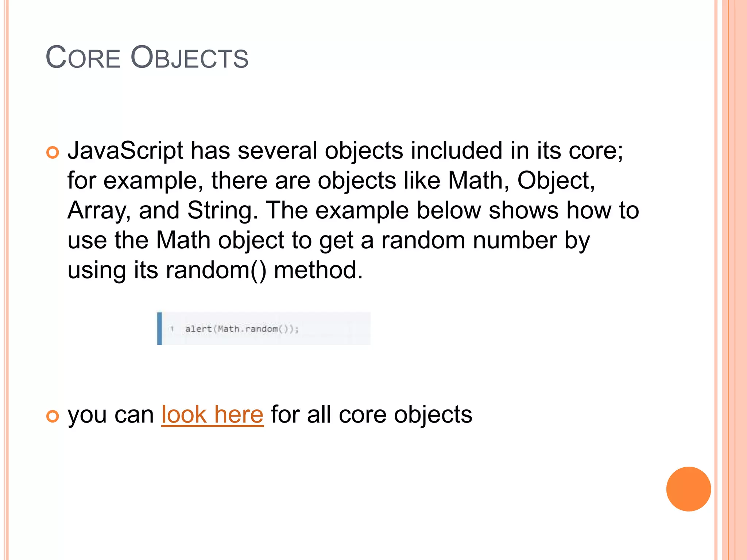Viewport: 747px width, 560px height.
Task: Open the "look here" hyperlink
Action: coord(212,415)
